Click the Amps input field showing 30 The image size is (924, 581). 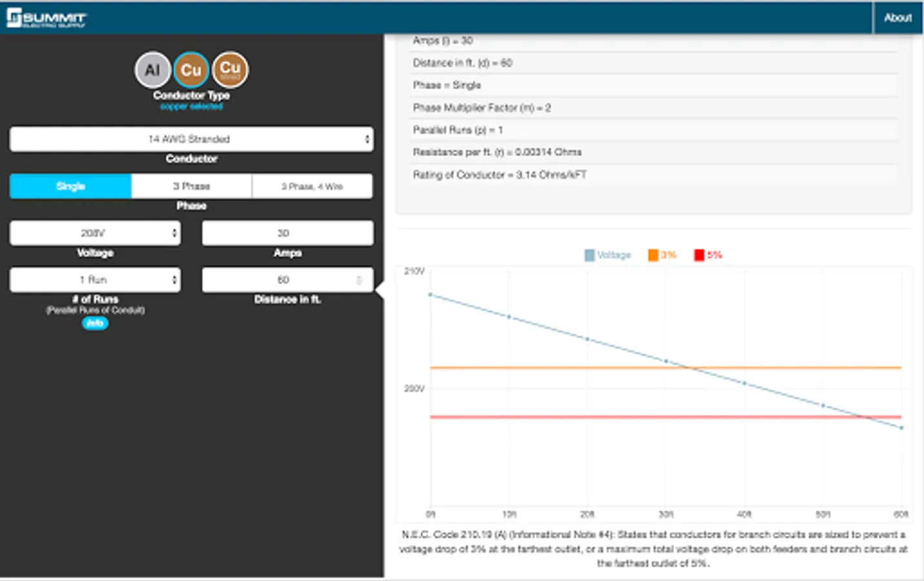pos(287,233)
